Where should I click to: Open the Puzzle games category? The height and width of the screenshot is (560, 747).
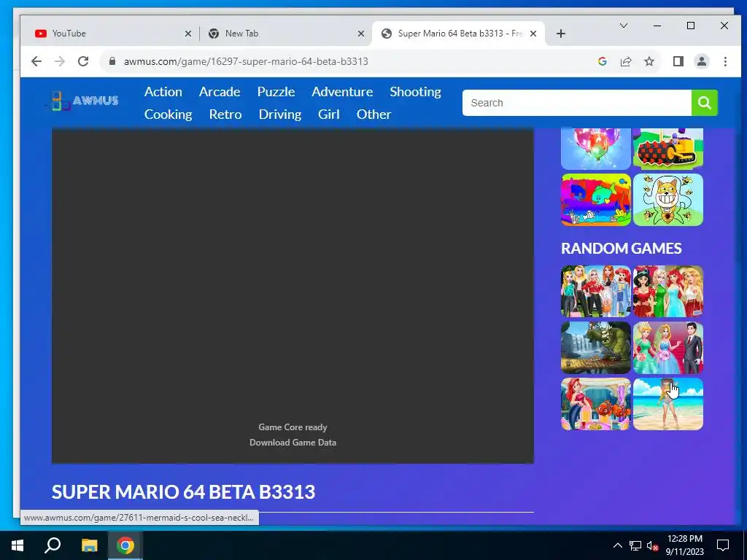[x=276, y=91]
